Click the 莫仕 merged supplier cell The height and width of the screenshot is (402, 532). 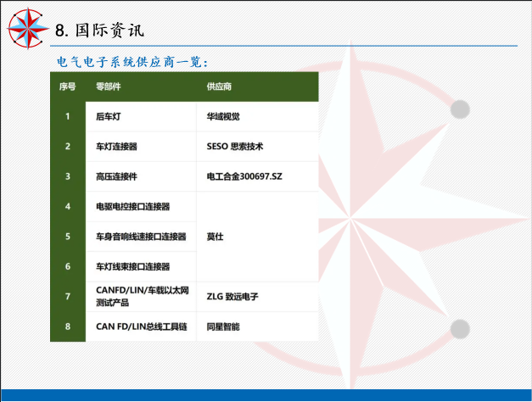click(x=215, y=237)
